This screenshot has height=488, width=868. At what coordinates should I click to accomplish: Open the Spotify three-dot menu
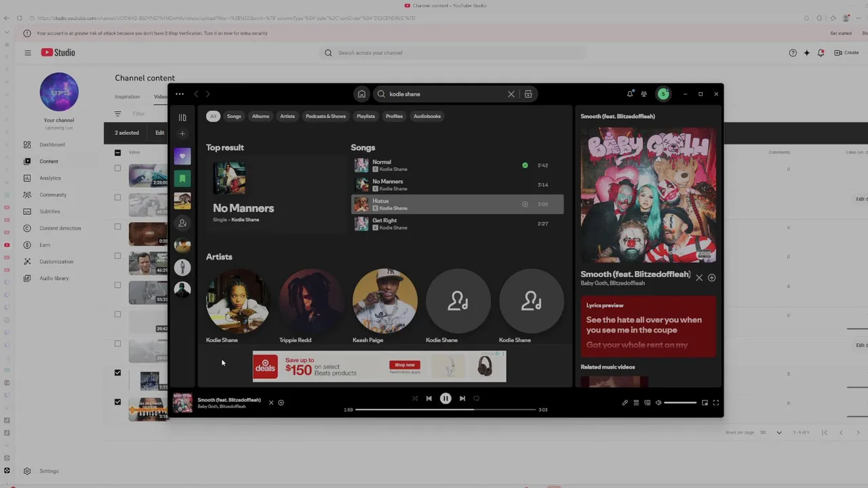pos(179,94)
